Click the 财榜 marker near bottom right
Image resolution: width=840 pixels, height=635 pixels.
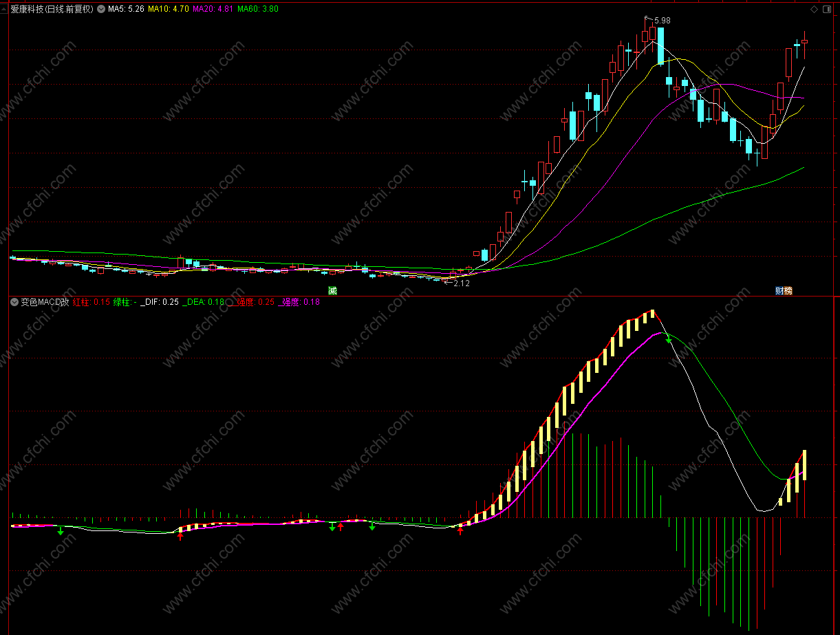(784, 290)
